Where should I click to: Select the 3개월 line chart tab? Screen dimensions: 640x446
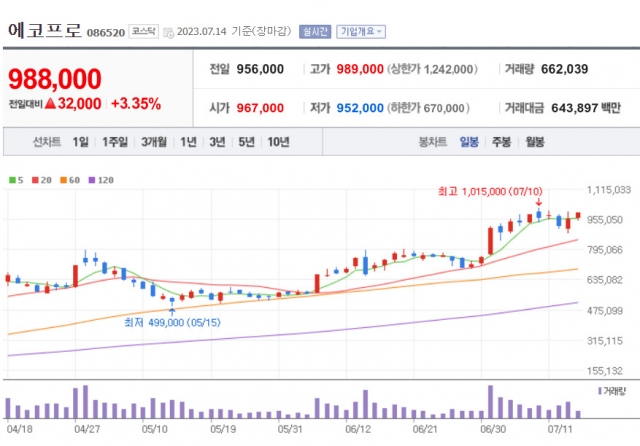point(154,142)
